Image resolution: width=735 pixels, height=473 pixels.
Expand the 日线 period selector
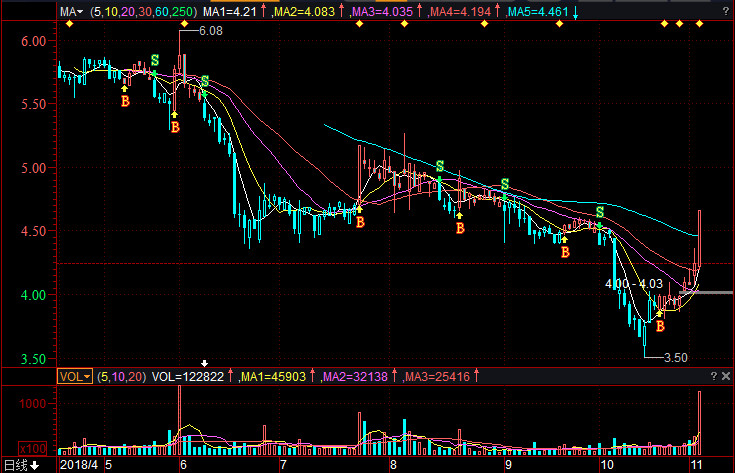click(x=21, y=465)
